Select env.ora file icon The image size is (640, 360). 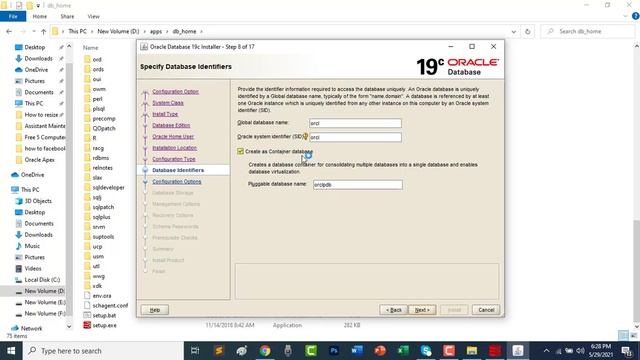click(x=87, y=296)
